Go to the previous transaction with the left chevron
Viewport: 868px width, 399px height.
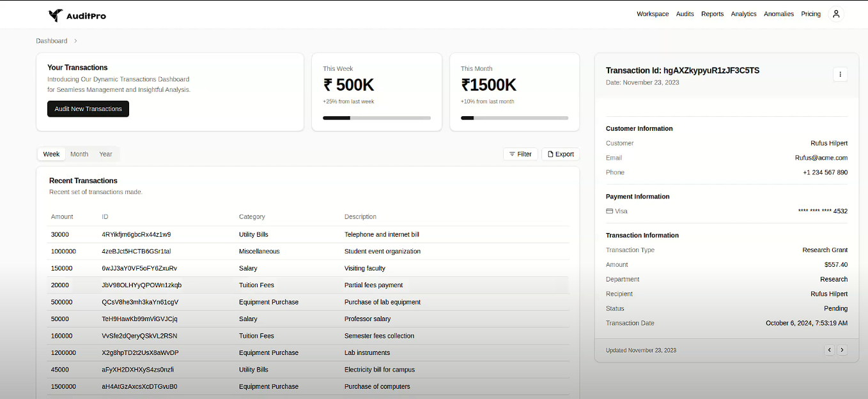click(830, 350)
